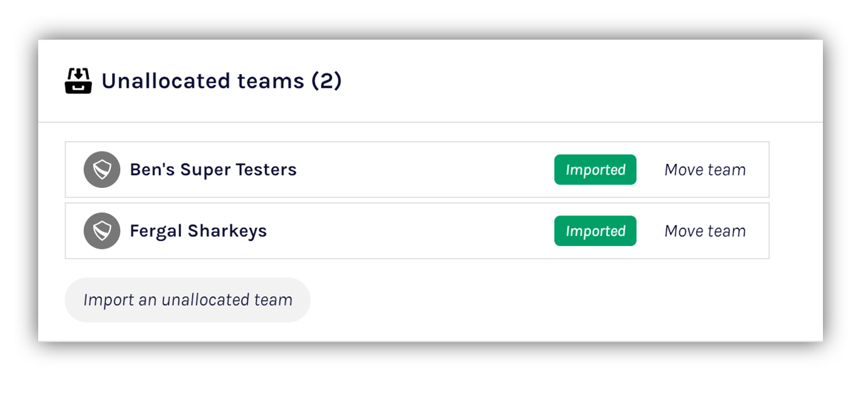Select the Ben's Super Testers row's empty middle area
868x394 pixels.
(426, 170)
